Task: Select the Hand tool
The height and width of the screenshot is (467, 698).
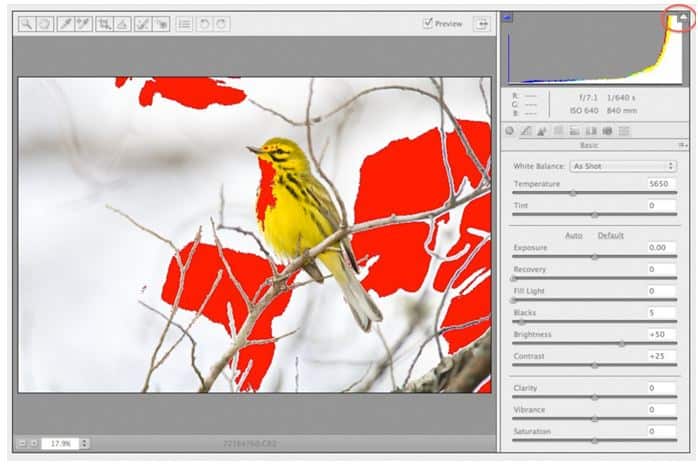Action: [45, 24]
